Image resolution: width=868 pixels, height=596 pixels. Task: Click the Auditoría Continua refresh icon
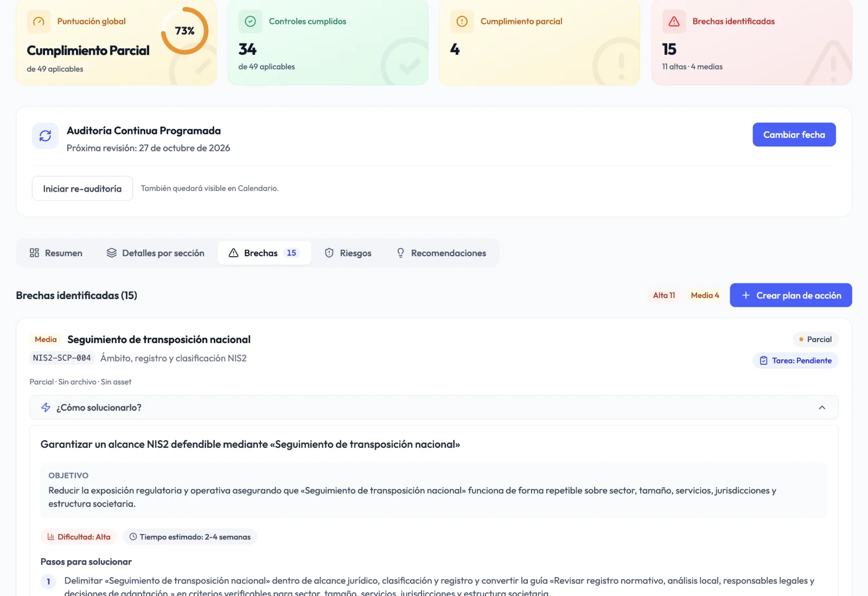(x=45, y=136)
